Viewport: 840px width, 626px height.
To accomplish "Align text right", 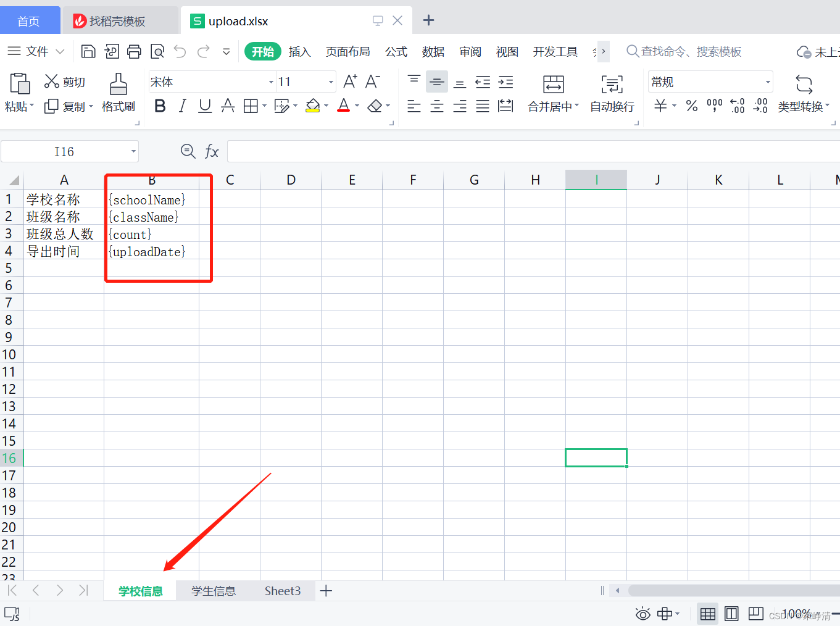I will 460,106.
